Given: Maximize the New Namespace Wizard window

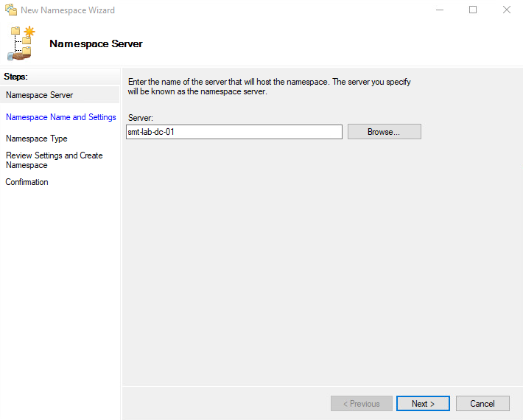Looking at the screenshot, I should tap(473, 10).
